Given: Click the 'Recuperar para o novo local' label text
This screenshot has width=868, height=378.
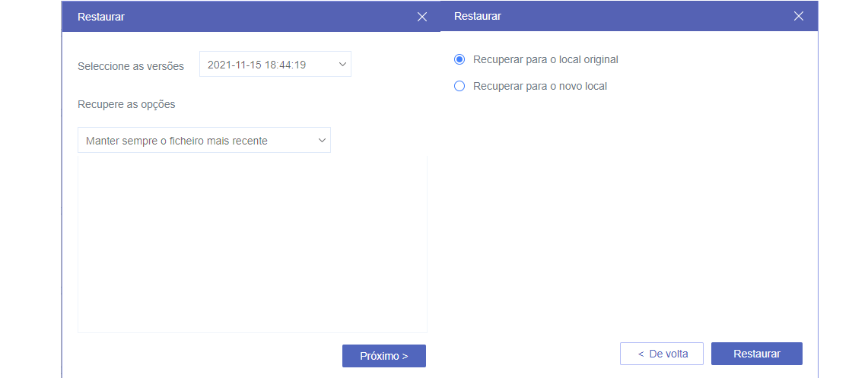Looking at the screenshot, I should click(540, 86).
